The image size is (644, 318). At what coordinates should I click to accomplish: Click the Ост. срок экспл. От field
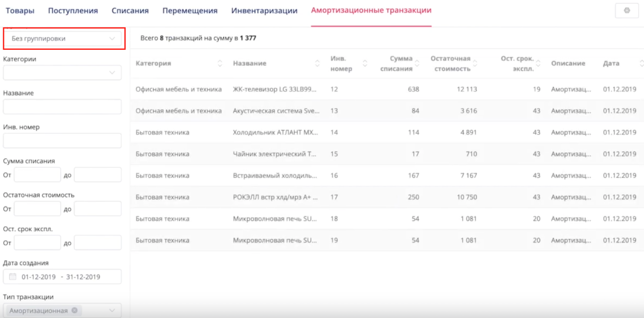click(x=37, y=243)
